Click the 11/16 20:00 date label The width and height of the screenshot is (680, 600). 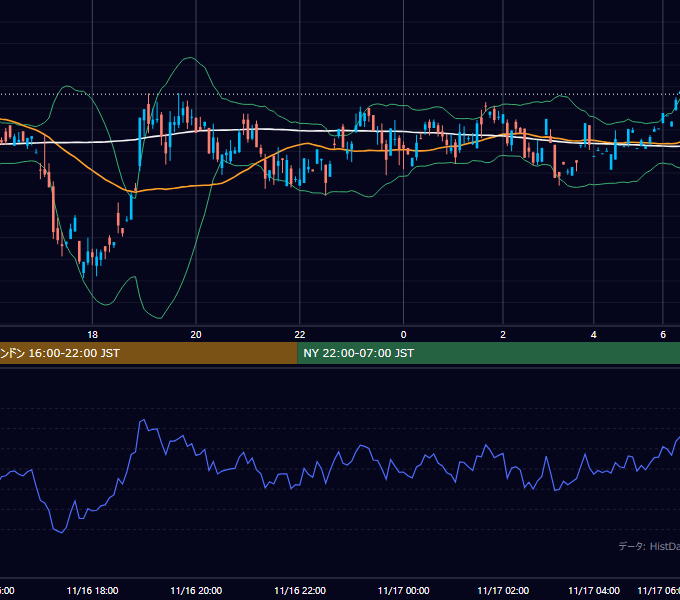point(196,590)
